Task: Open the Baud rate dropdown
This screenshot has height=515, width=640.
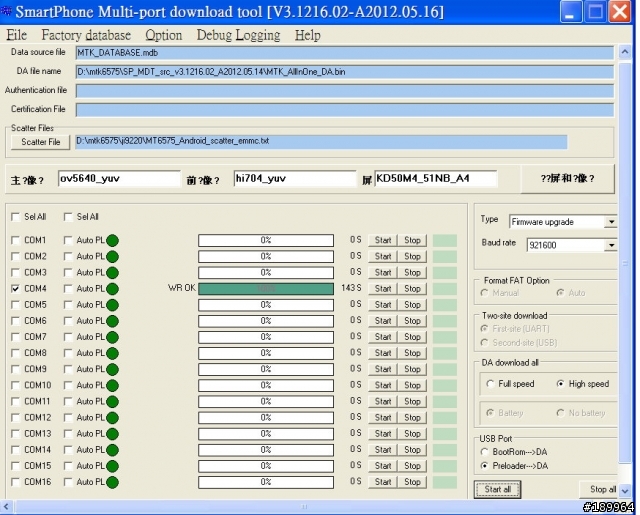Action: coord(611,245)
